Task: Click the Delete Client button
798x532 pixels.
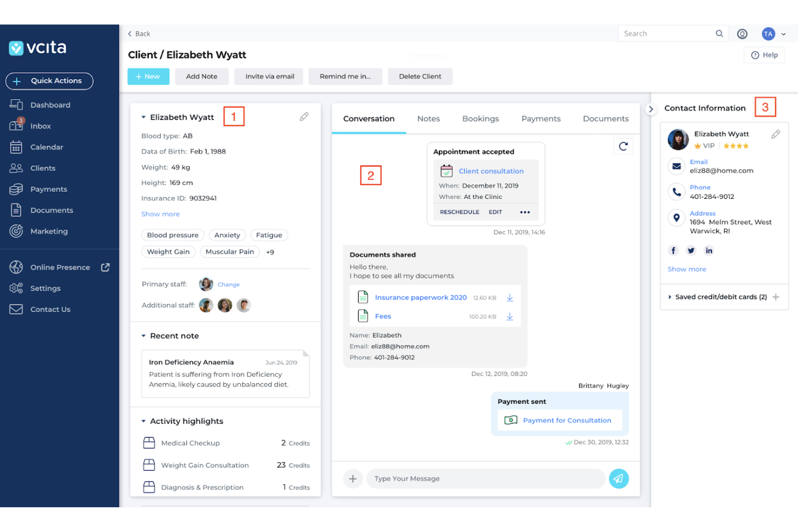Action: (420, 76)
